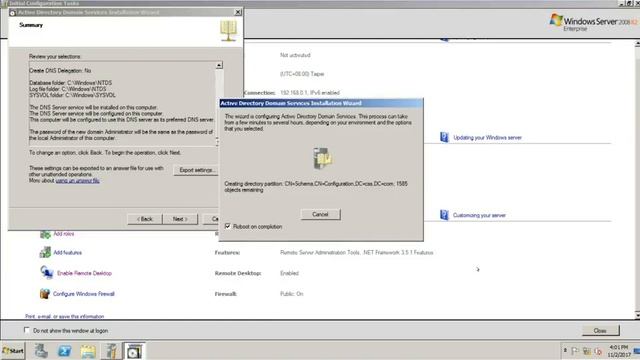Click the Not activated status text
The height and width of the screenshot is (360, 640).
tap(295, 55)
